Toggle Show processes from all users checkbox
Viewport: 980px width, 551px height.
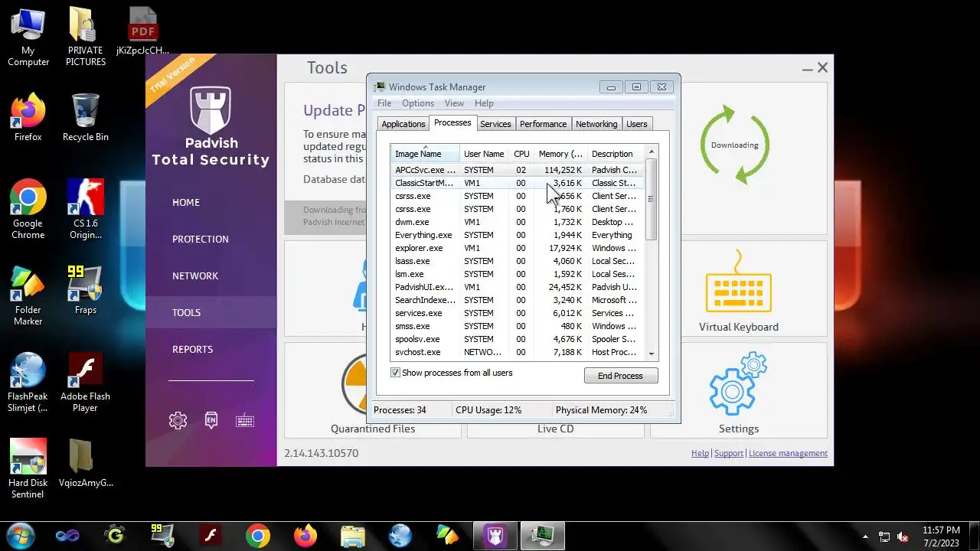[395, 373]
